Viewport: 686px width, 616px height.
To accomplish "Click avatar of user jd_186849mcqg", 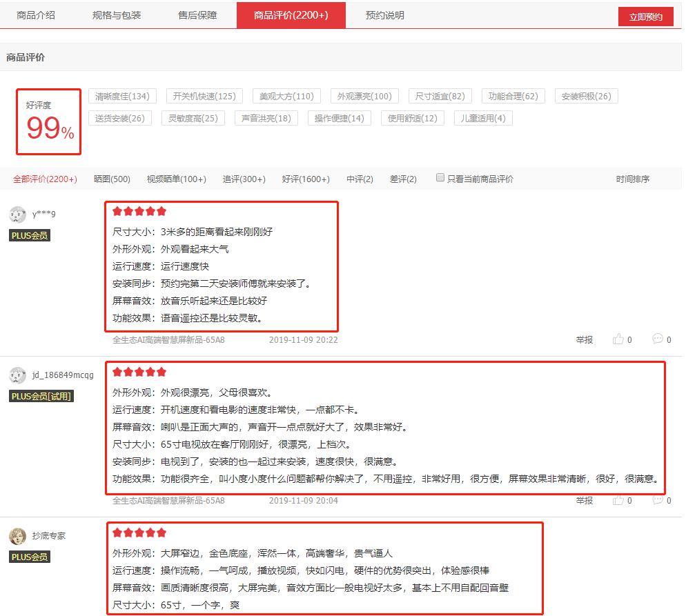I will pos(17,375).
